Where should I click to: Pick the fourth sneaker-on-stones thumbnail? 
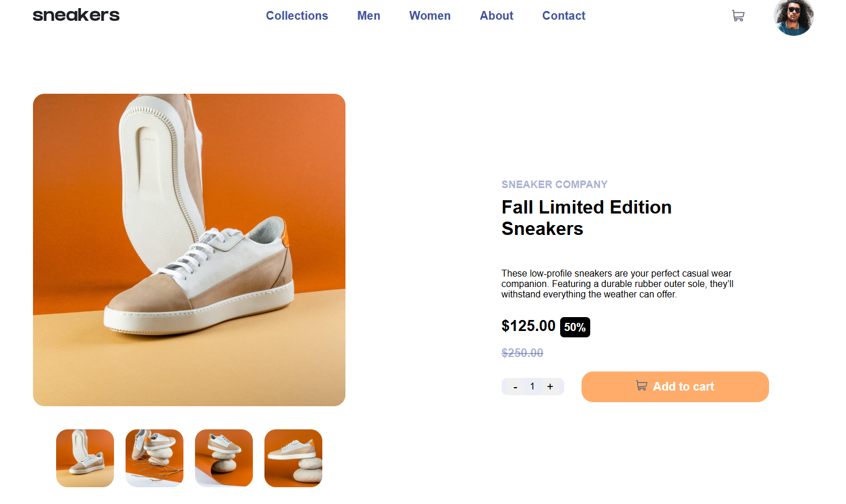click(x=293, y=458)
